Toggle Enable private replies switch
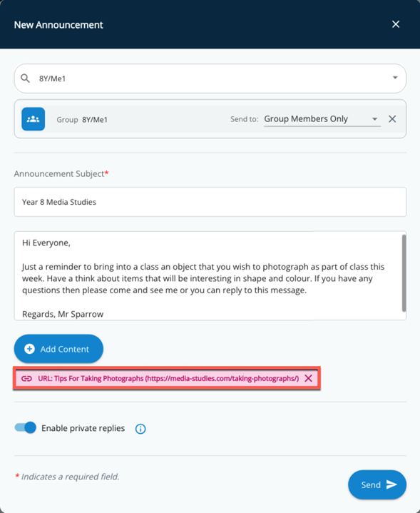The width and height of the screenshot is (420, 513). click(x=26, y=427)
